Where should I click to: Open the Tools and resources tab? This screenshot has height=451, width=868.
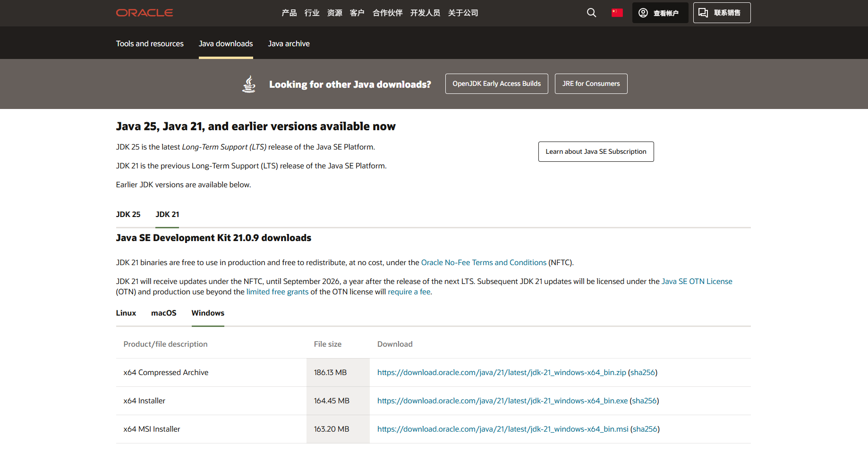pos(150,43)
